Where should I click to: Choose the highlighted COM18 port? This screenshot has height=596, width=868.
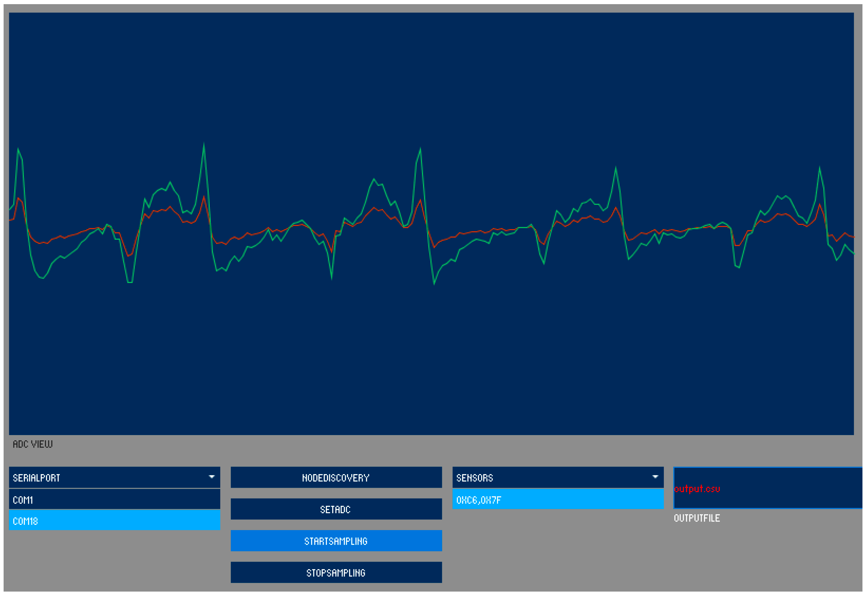pyautogui.click(x=114, y=521)
